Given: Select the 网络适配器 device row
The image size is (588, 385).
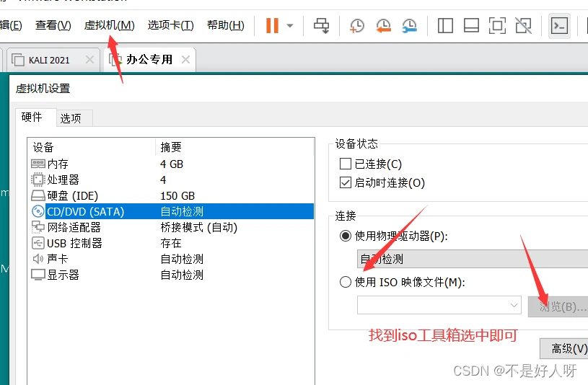Looking at the screenshot, I should [171, 227].
